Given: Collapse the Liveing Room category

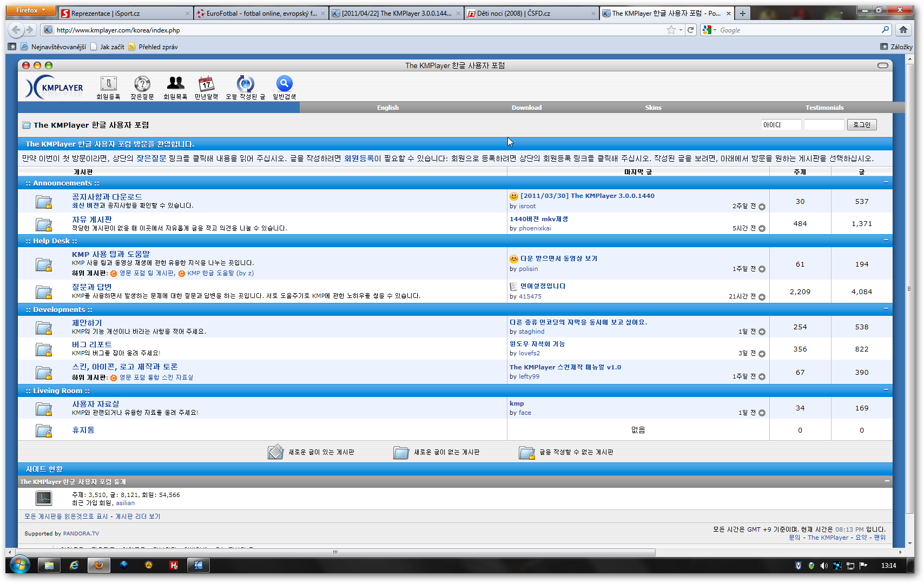Looking at the screenshot, I should coord(886,390).
